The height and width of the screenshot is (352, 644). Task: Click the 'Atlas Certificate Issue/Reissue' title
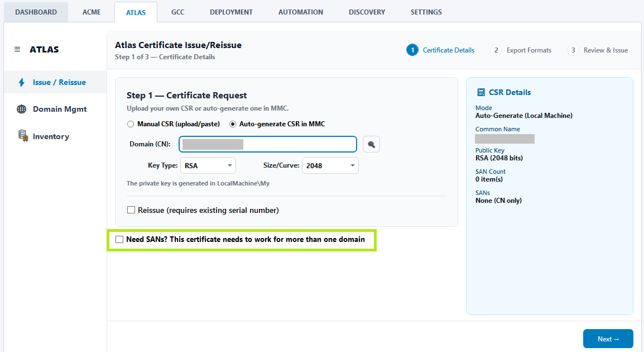[178, 45]
